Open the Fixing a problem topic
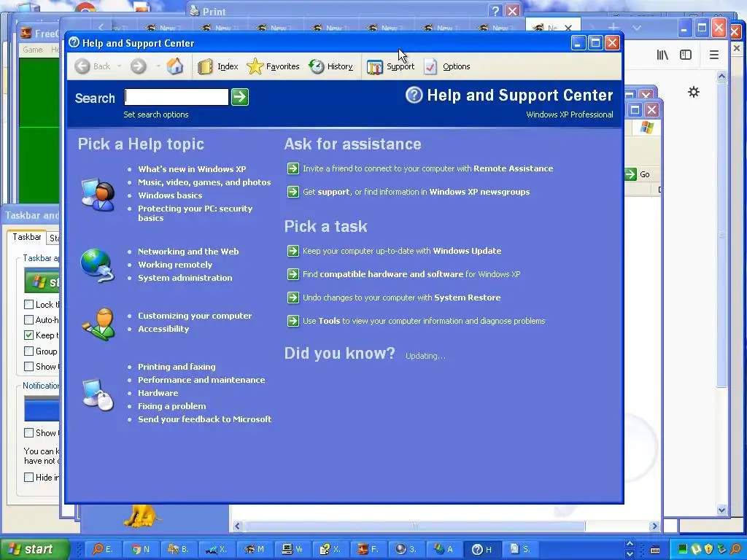 coord(172,406)
